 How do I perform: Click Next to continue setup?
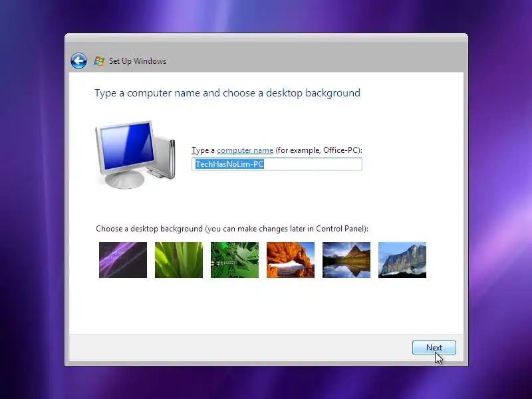tap(434, 347)
